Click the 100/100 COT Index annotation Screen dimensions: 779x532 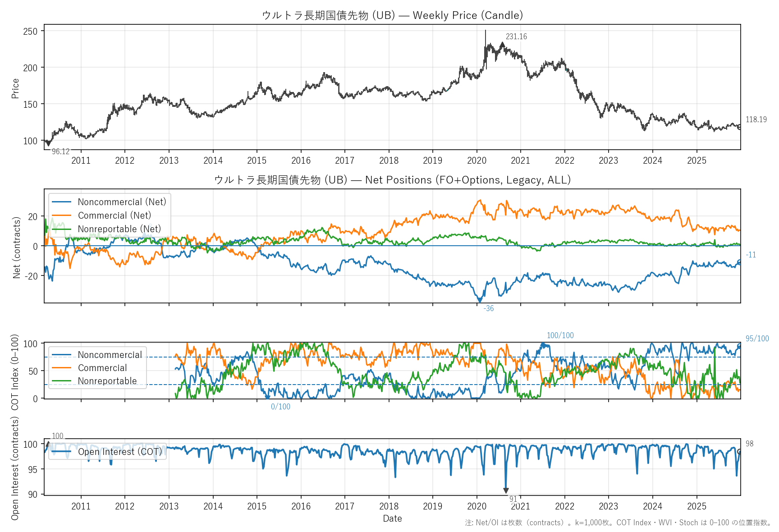(x=560, y=335)
